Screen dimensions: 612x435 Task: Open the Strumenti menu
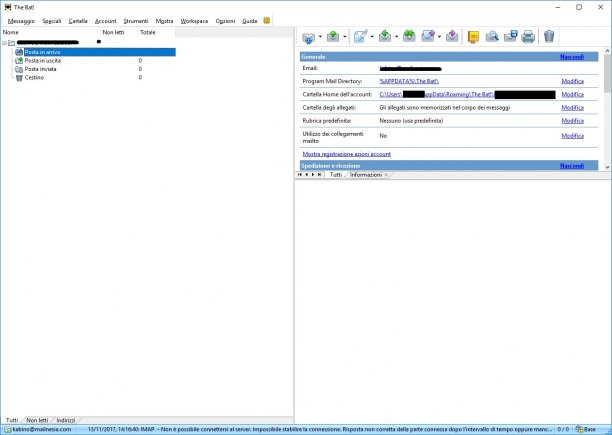[x=136, y=21]
